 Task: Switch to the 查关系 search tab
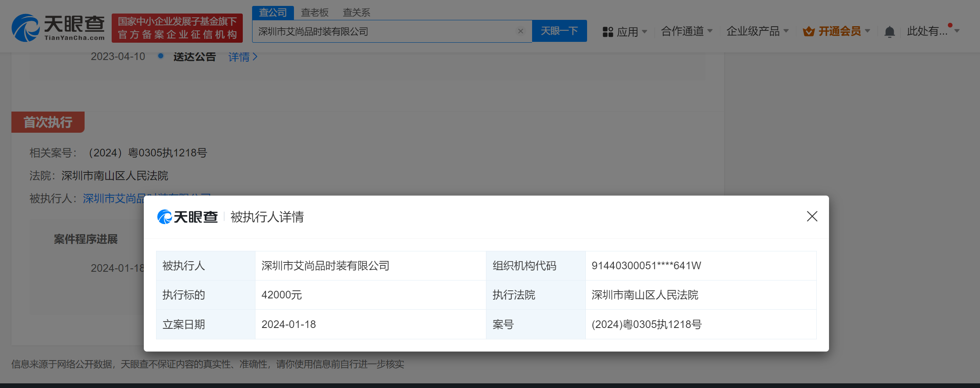click(356, 13)
